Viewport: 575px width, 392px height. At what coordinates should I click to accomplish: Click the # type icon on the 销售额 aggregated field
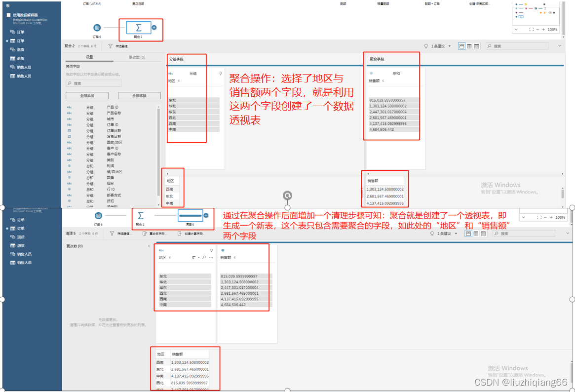point(371,74)
